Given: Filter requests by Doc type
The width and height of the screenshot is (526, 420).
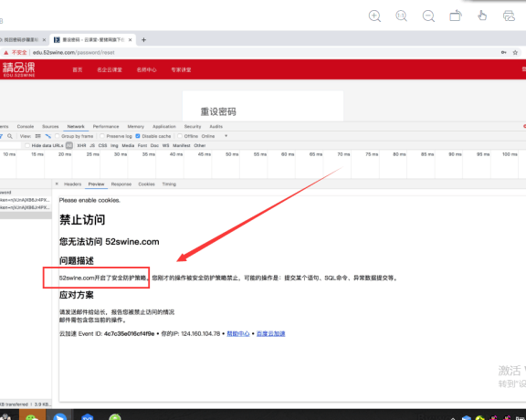Looking at the screenshot, I should pyautogui.click(x=154, y=145).
